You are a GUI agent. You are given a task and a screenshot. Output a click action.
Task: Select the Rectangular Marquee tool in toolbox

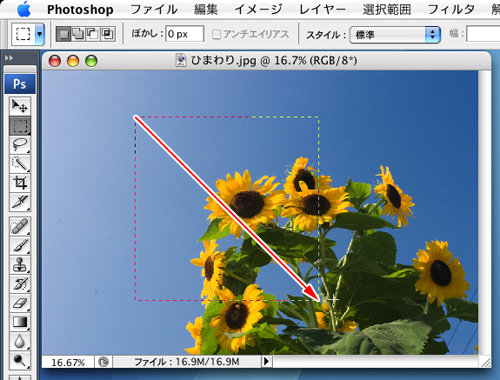(x=20, y=125)
